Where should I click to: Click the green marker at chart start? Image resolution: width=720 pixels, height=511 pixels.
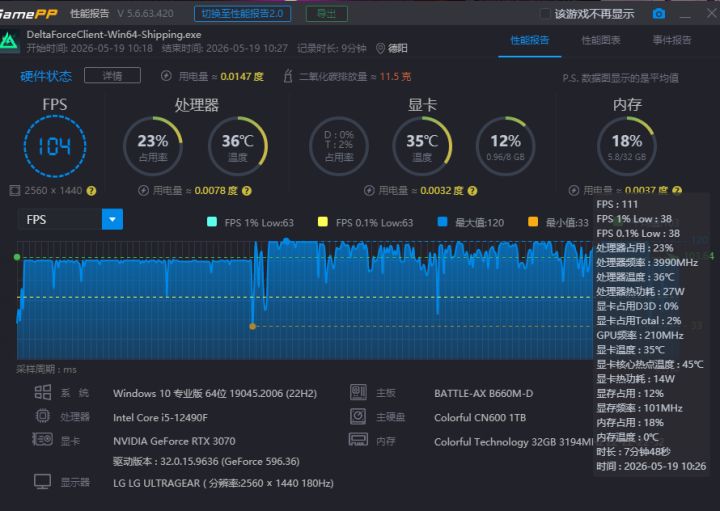coord(17,257)
